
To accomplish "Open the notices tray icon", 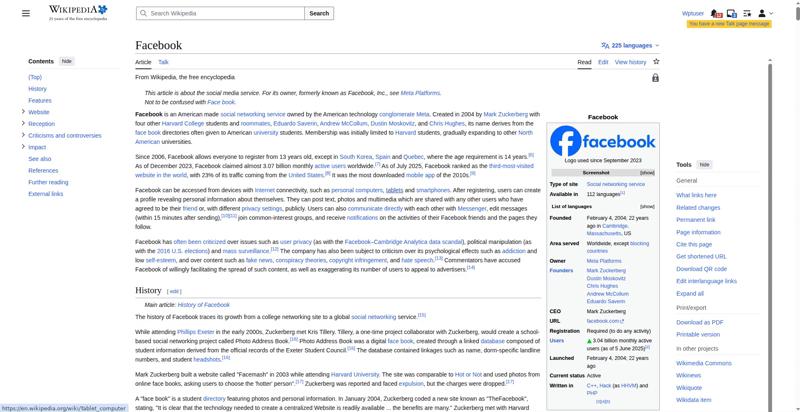I will [732, 14].
